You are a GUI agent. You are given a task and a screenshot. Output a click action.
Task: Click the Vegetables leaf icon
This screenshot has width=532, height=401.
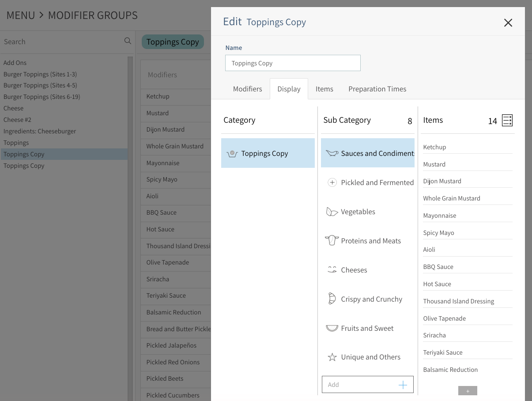click(332, 212)
